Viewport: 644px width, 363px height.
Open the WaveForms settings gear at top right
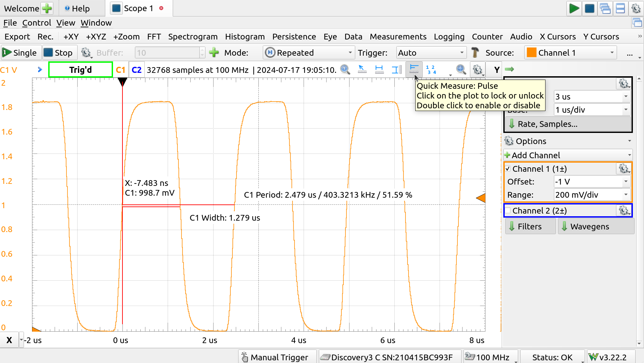click(x=636, y=8)
